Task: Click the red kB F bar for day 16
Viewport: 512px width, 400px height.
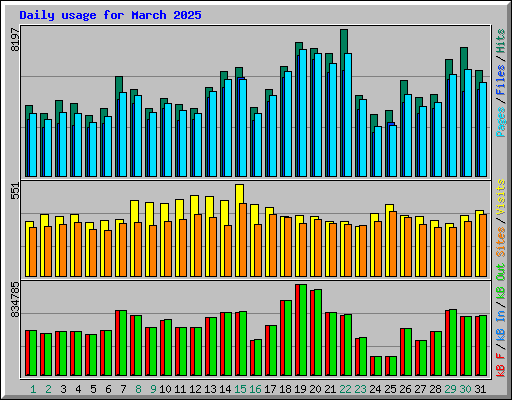Action: 252,358
